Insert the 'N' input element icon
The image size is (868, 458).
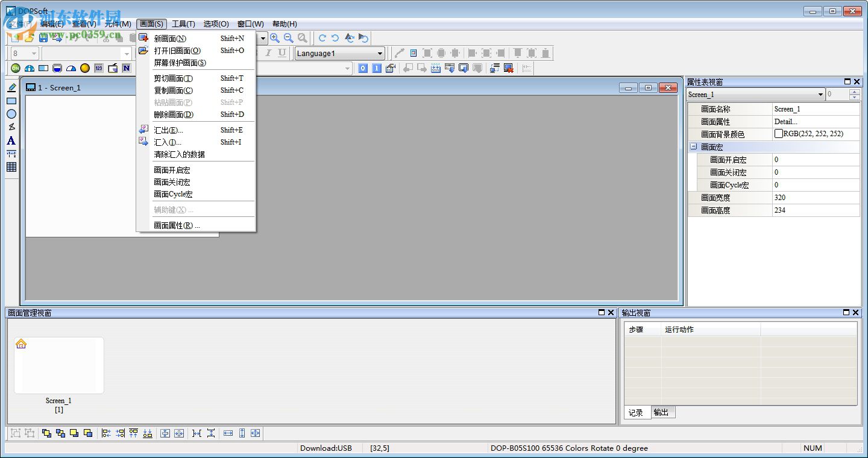tap(127, 68)
